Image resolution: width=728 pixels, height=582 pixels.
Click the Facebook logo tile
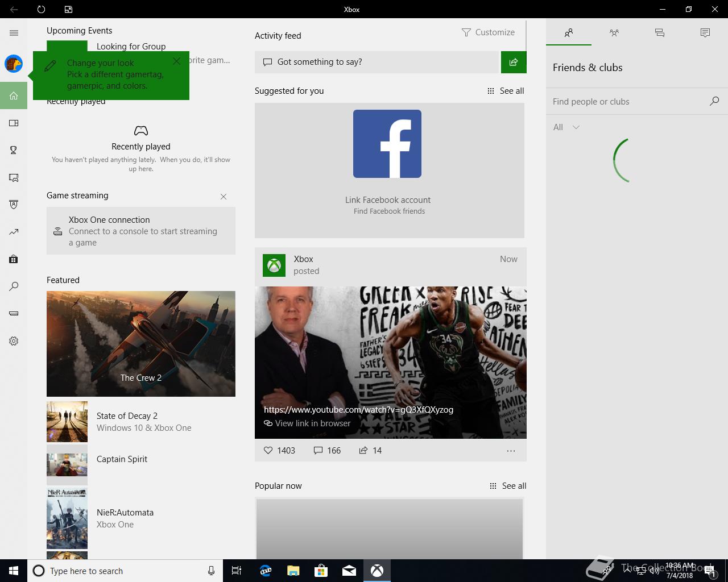[x=387, y=144]
